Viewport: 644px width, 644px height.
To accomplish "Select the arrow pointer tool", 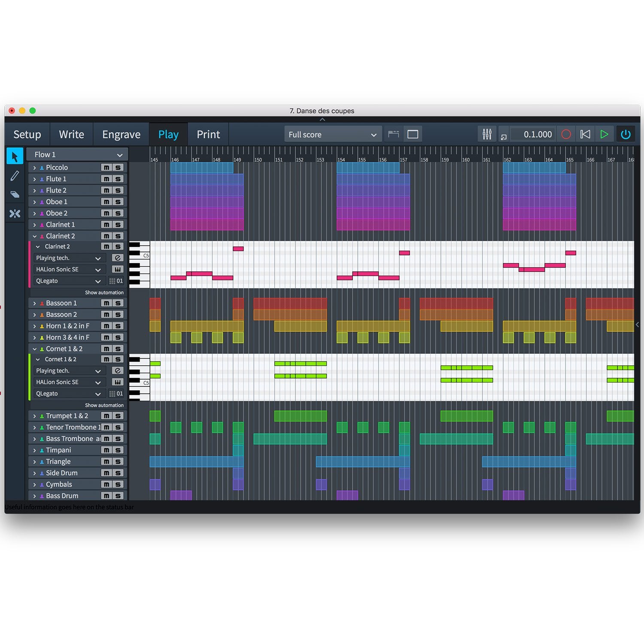I will click(15, 157).
